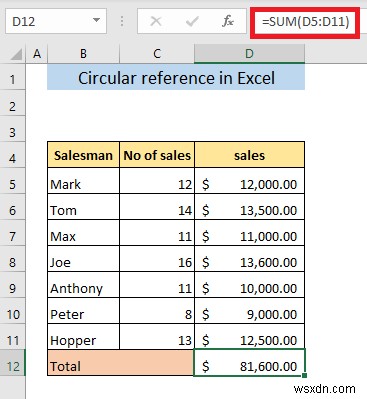367x399 pixels.
Task: Open the Name Box dropdown arrow
Action: coord(96,21)
